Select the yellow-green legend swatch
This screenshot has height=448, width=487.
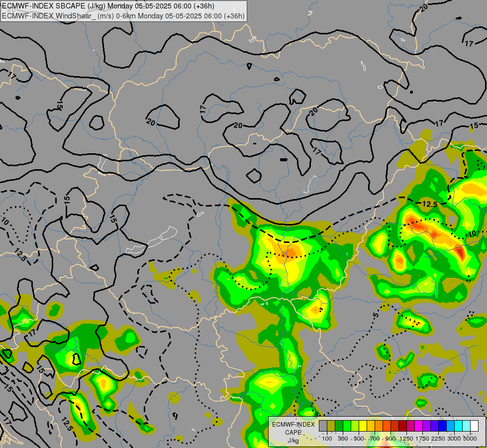[355, 426]
